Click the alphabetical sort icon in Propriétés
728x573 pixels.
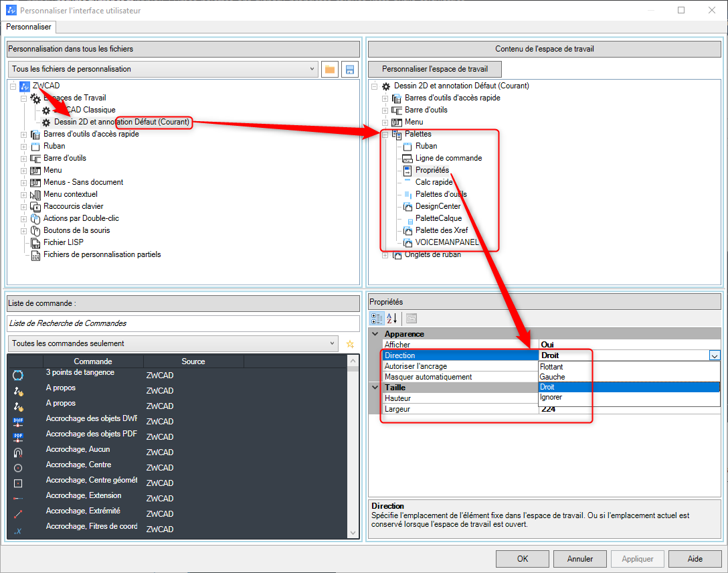click(x=392, y=318)
